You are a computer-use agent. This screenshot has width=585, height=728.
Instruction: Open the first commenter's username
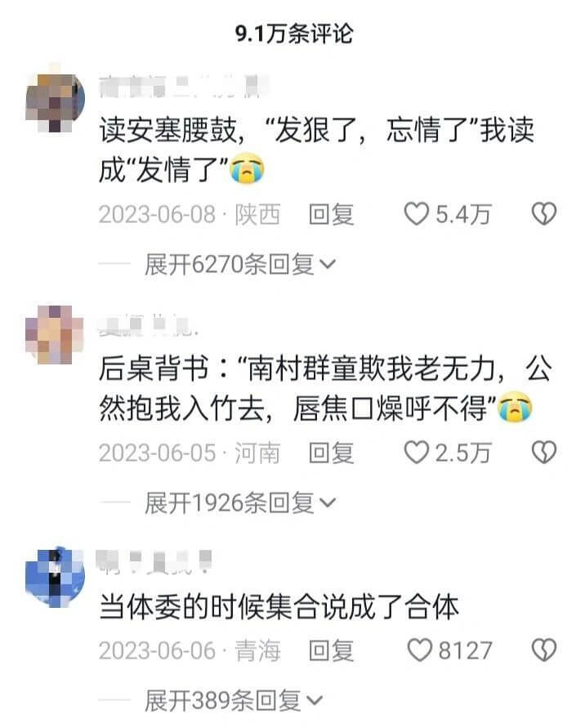click(185, 87)
